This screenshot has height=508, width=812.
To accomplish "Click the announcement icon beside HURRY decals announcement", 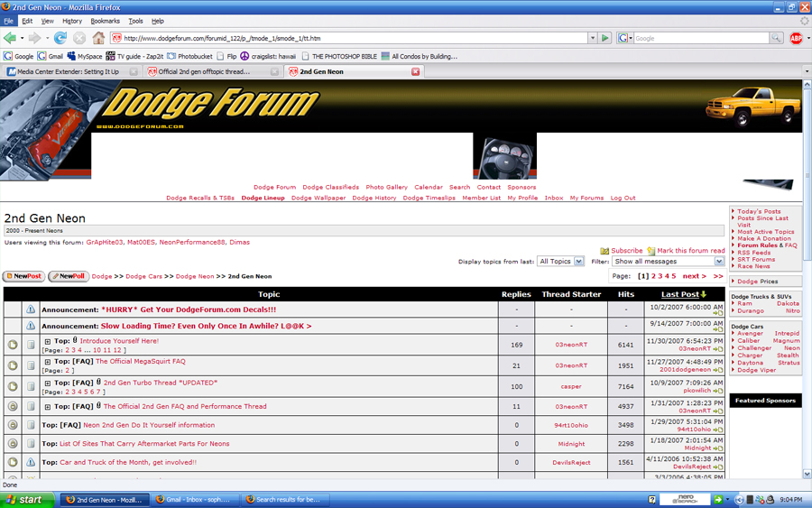I will coord(31,309).
